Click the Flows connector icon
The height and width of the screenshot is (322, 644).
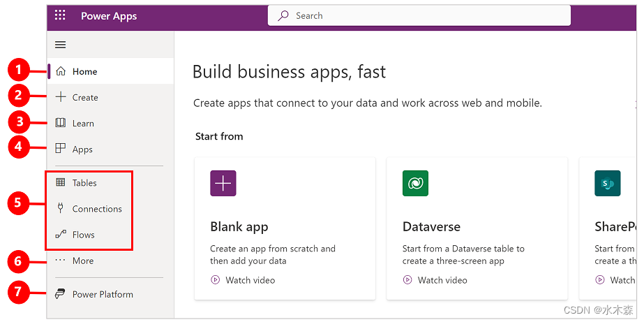coord(61,235)
